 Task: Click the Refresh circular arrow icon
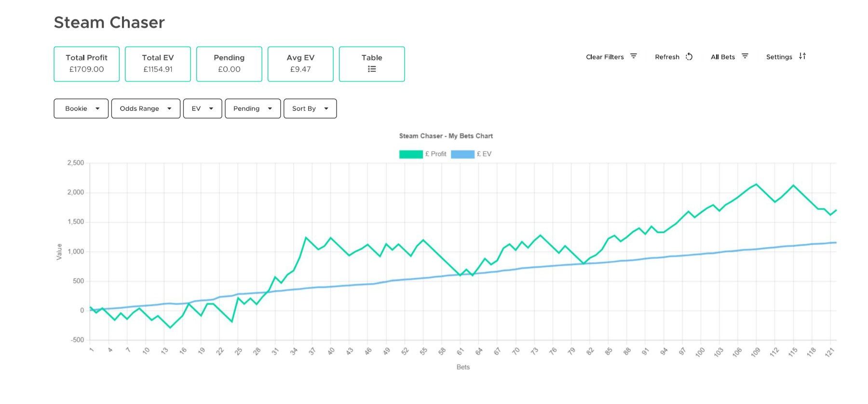pyautogui.click(x=689, y=56)
